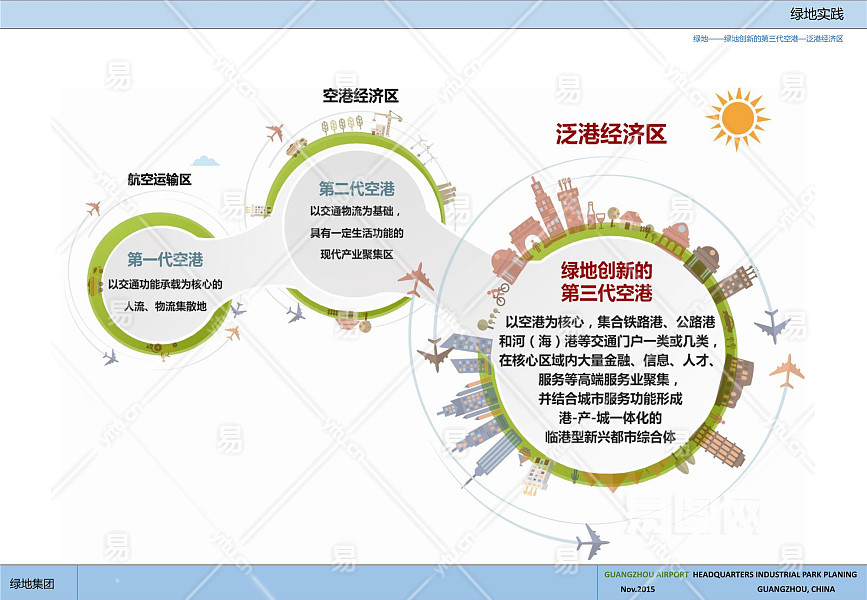Viewport: 867px width, 600px height.
Task: Select the line 以交通物流为基础，
Action: (x=357, y=211)
